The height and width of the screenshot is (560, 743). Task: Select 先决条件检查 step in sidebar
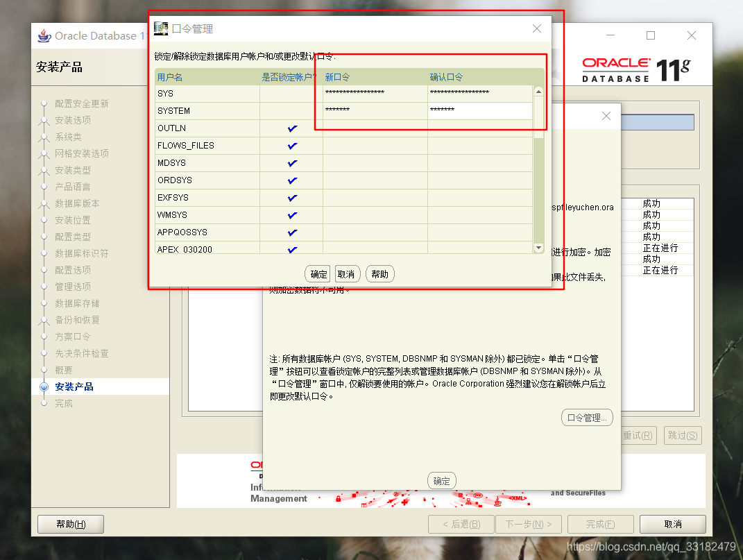(81, 353)
